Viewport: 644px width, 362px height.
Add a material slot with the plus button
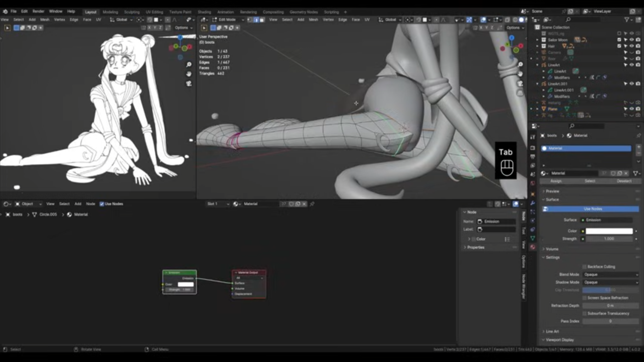(x=638, y=147)
